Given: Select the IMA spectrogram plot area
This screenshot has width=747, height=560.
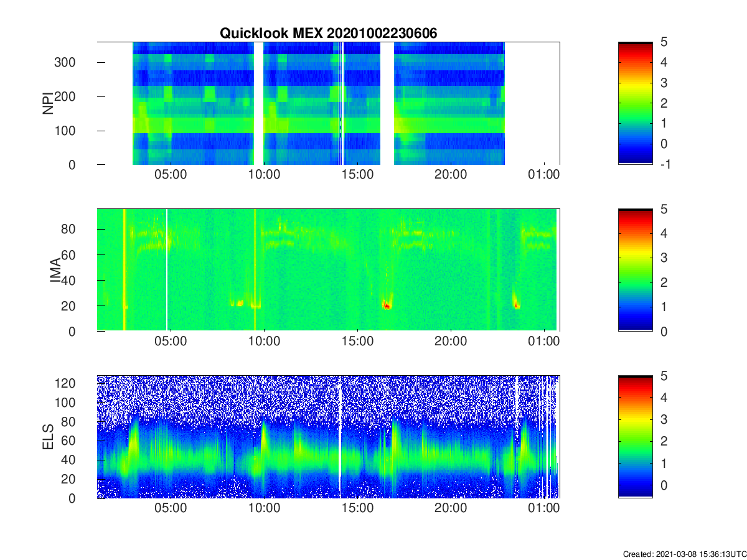Looking at the screenshot, I should tap(328, 269).
